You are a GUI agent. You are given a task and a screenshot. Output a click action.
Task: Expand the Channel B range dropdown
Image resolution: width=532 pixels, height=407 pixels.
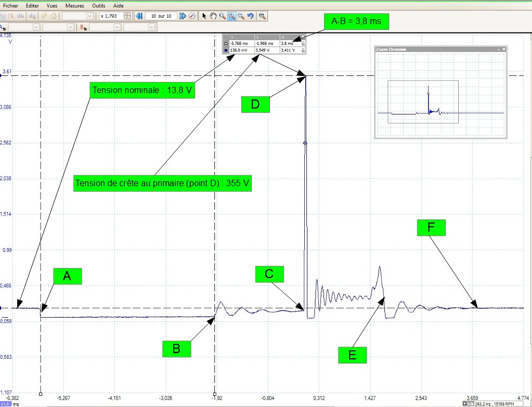(117, 27)
